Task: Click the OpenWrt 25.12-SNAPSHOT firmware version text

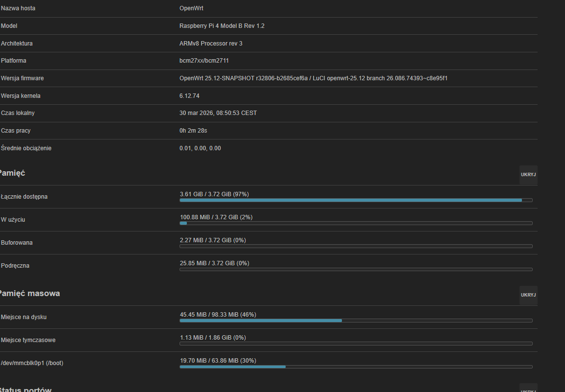Action: (x=313, y=78)
